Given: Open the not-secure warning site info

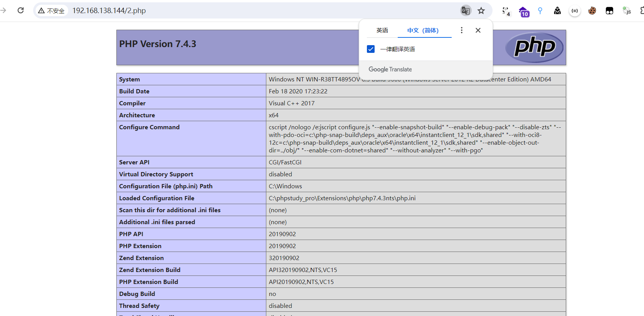Looking at the screenshot, I should pos(51,11).
